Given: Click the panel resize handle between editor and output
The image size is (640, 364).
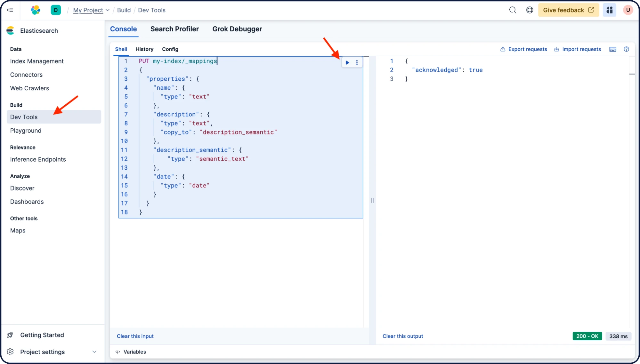Looking at the screenshot, I should pos(372,200).
